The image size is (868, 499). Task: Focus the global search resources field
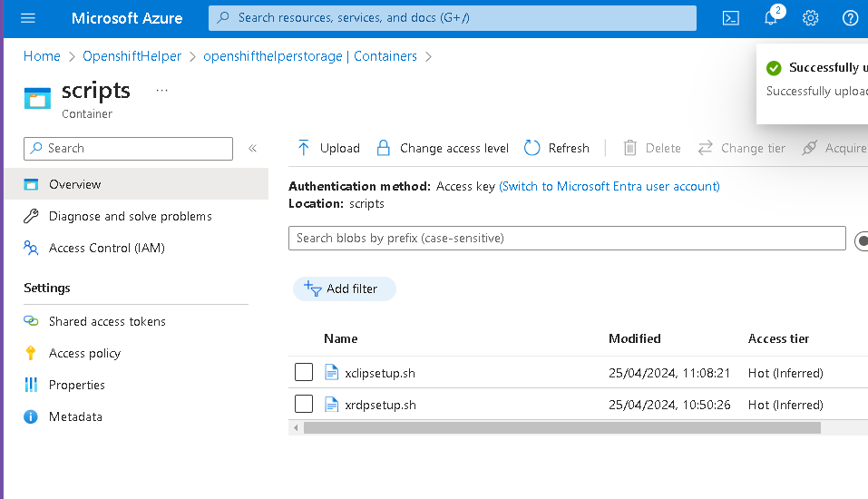(x=453, y=18)
